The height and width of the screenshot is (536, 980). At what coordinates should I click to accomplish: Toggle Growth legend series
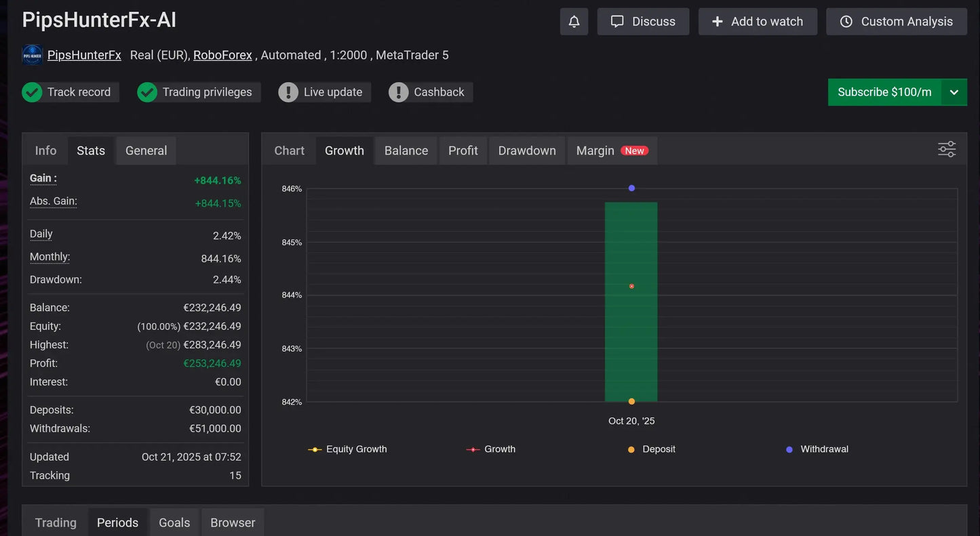(x=491, y=449)
